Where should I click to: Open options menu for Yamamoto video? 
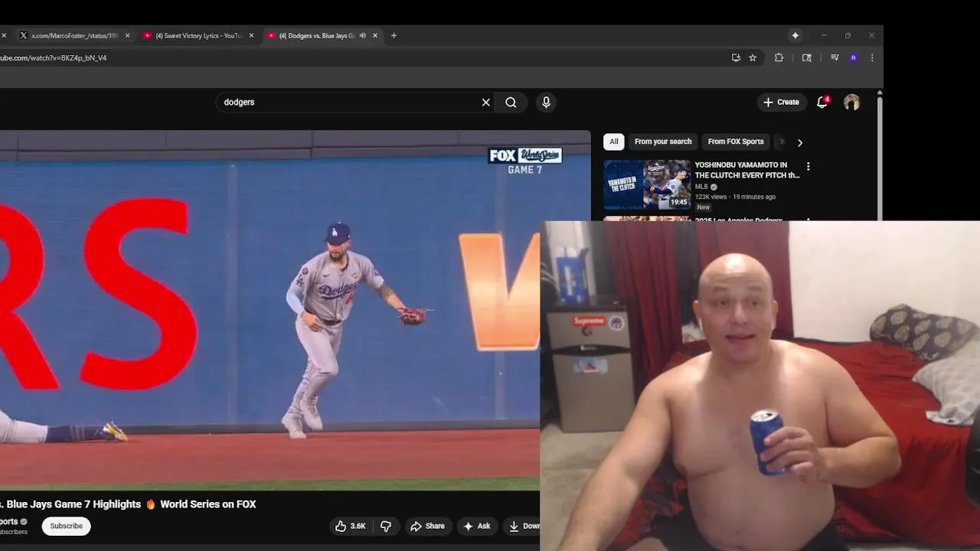(x=808, y=166)
